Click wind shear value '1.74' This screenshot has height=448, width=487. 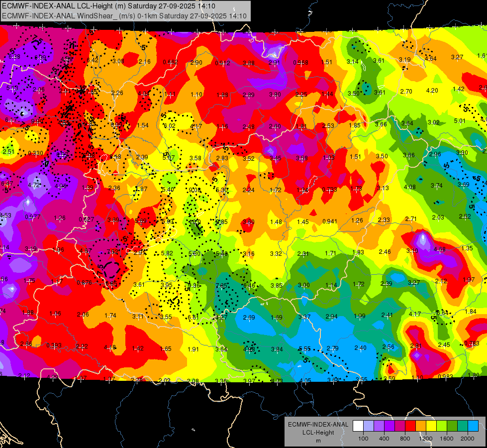point(110,316)
